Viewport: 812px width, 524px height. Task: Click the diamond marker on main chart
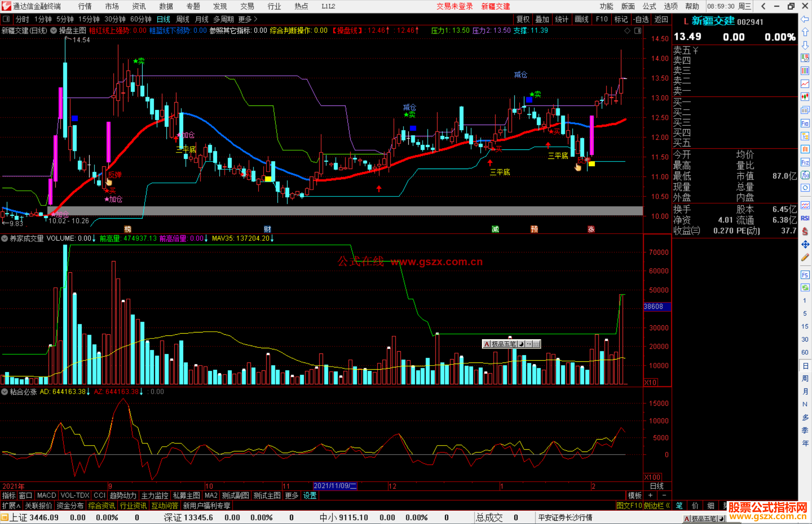(627, 31)
